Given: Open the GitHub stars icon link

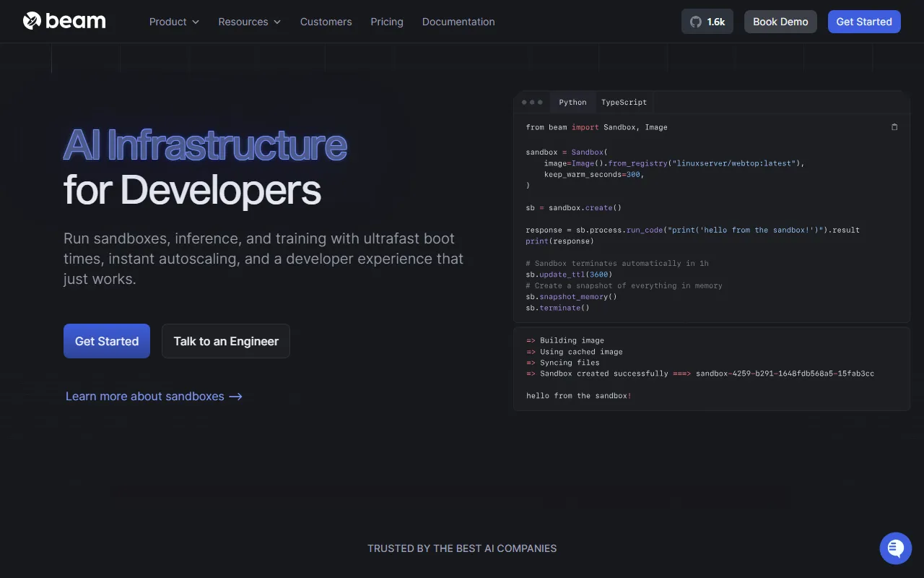Looking at the screenshot, I should pos(696,22).
